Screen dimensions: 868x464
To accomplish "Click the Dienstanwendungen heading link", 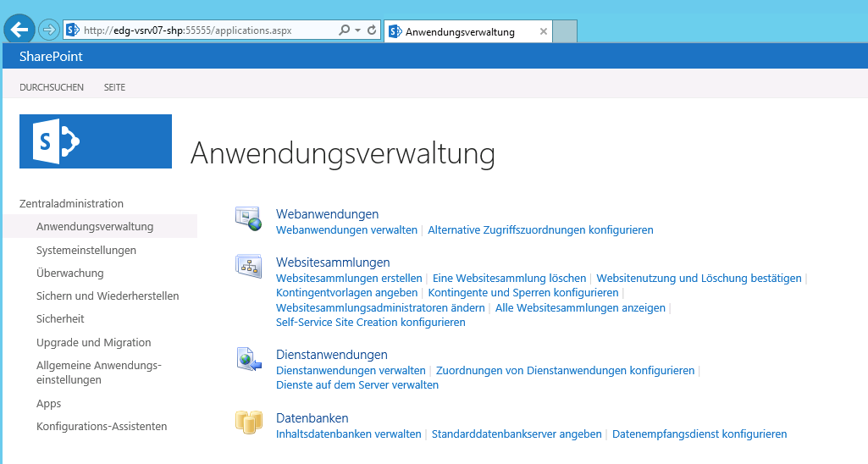I will click(x=332, y=355).
